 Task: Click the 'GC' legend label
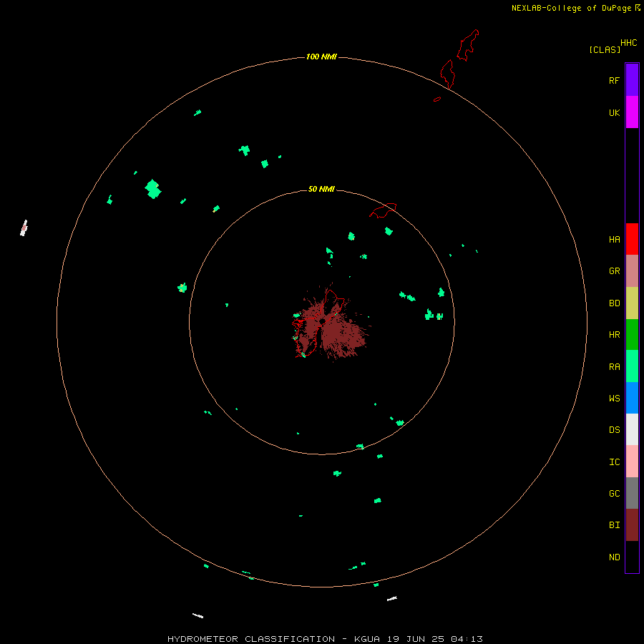coord(614,493)
